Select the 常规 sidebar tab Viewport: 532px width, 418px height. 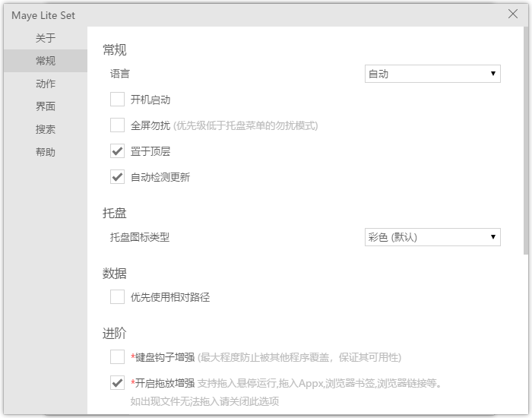pyautogui.click(x=46, y=61)
